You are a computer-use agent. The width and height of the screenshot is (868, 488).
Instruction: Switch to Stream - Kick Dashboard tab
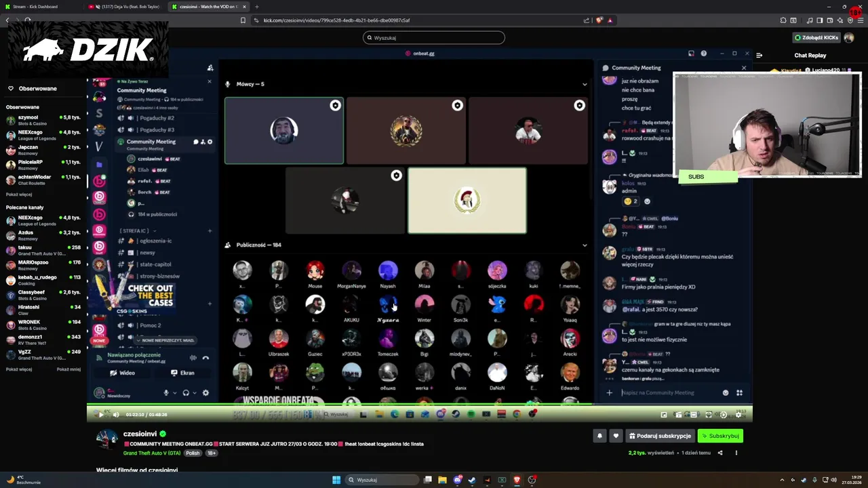coord(41,7)
